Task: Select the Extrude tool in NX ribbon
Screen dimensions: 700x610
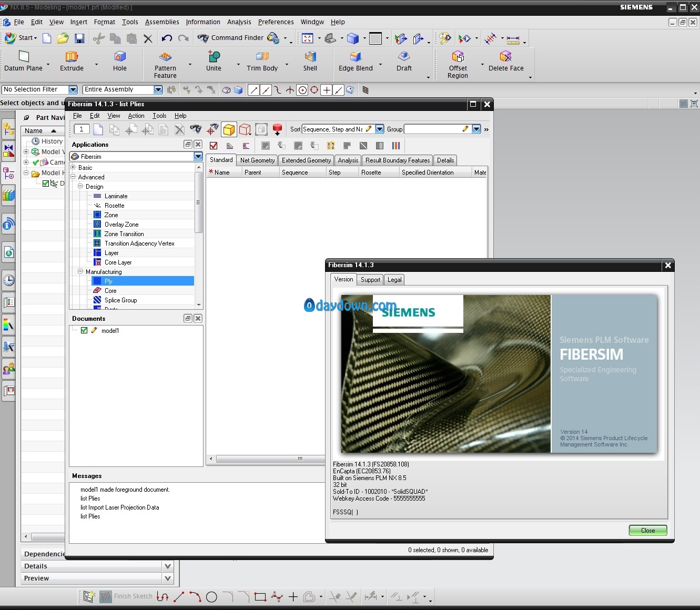Action: [x=72, y=61]
